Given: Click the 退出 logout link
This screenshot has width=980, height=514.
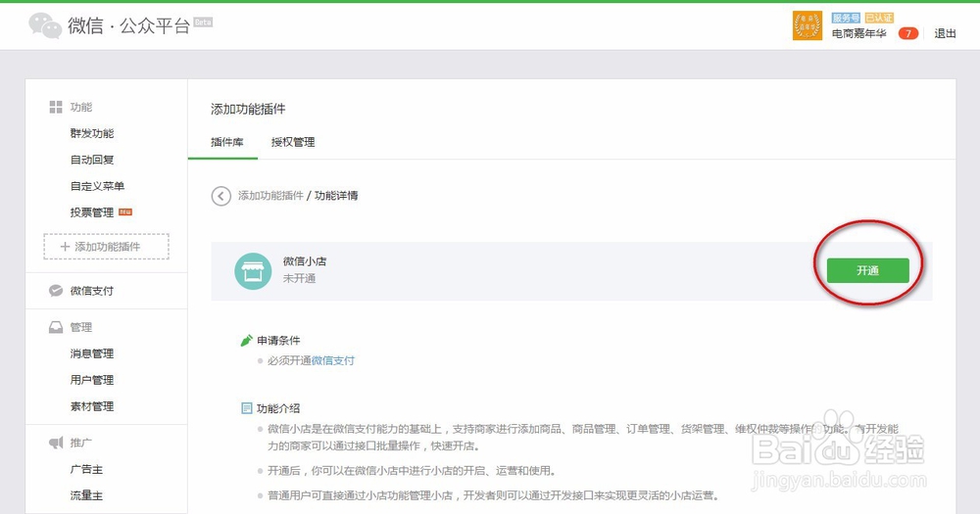Looking at the screenshot, I should point(945,33).
